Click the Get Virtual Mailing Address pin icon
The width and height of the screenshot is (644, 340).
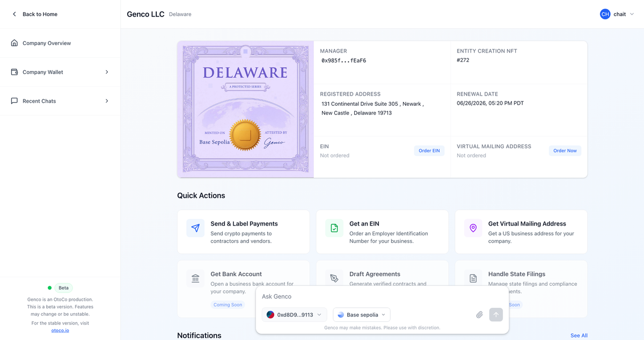[x=473, y=228]
